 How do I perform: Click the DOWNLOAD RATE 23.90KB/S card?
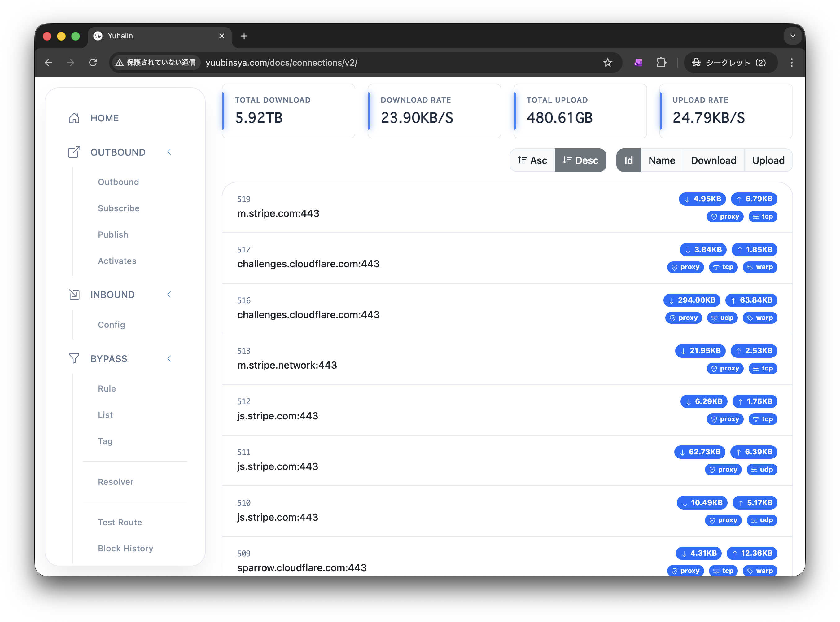point(434,111)
